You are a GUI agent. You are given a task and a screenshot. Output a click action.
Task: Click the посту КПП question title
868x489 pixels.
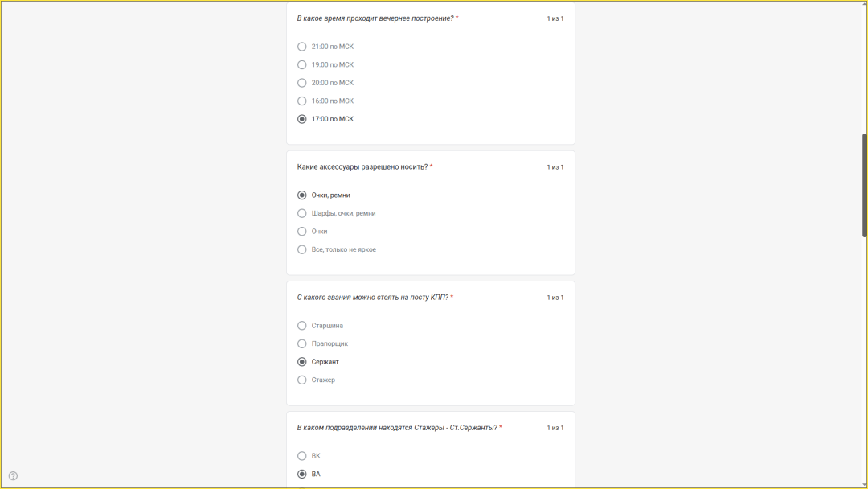coord(373,298)
